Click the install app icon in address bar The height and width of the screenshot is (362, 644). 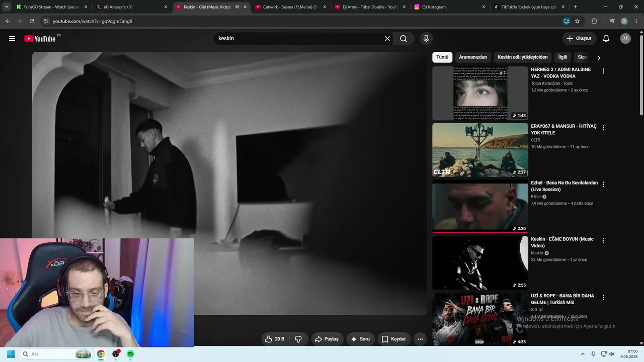567,21
